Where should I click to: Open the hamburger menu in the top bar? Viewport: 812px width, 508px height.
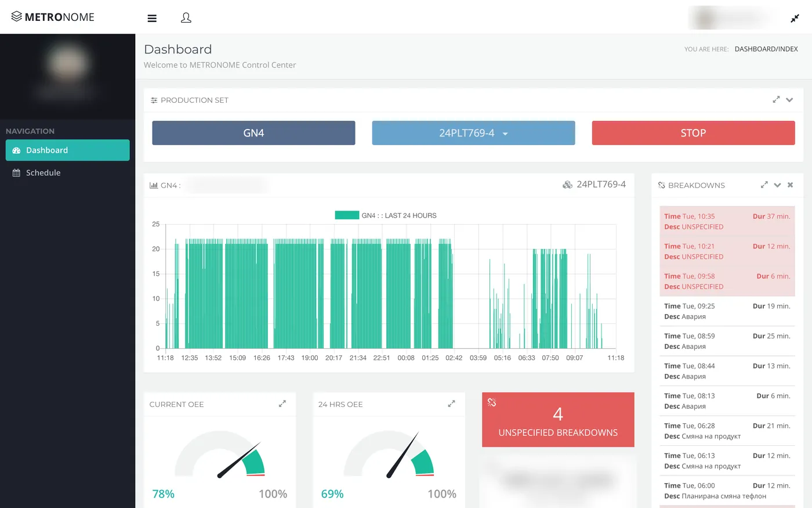(x=152, y=18)
